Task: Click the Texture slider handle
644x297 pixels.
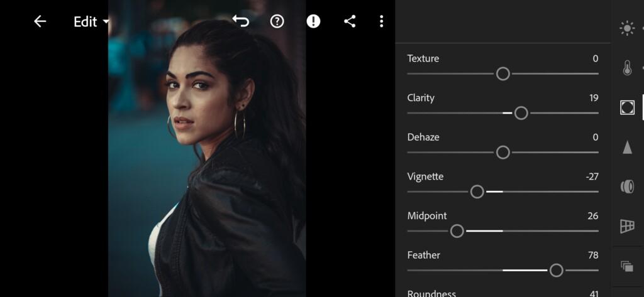Action: pyautogui.click(x=502, y=74)
